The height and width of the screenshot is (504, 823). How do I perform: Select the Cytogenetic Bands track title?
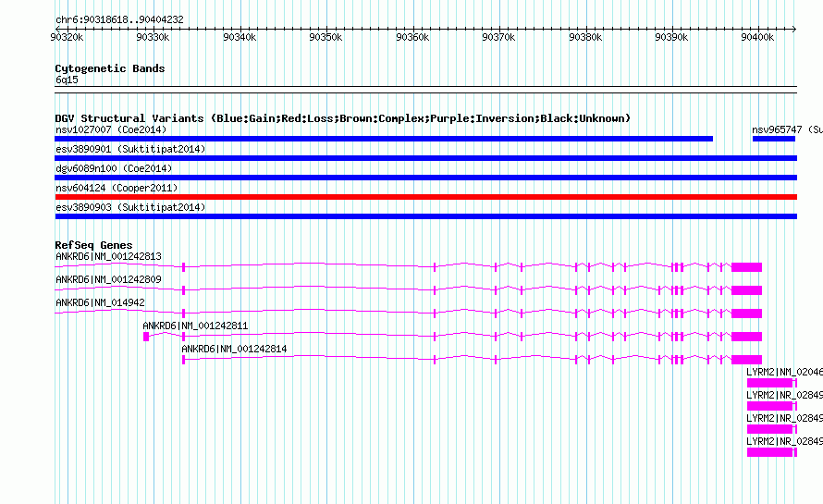[x=110, y=68]
